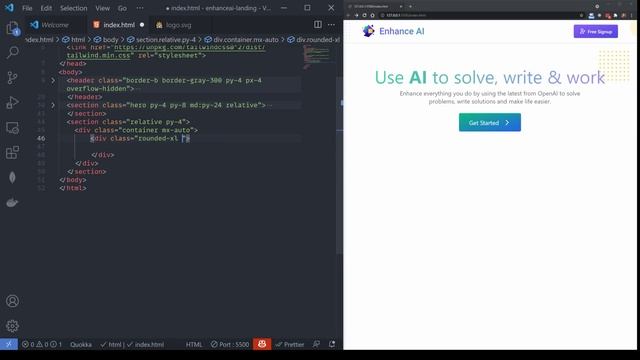Open the Search view in activity bar

coord(13,52)
